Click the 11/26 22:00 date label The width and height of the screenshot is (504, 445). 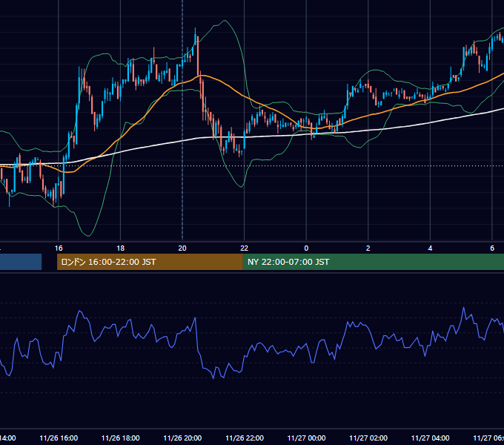(245, 438)
